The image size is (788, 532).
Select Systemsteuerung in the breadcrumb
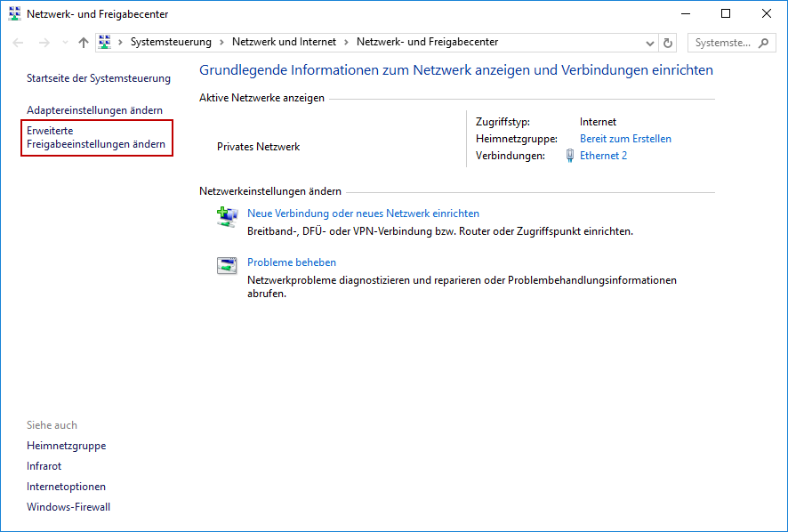point(171,42)
